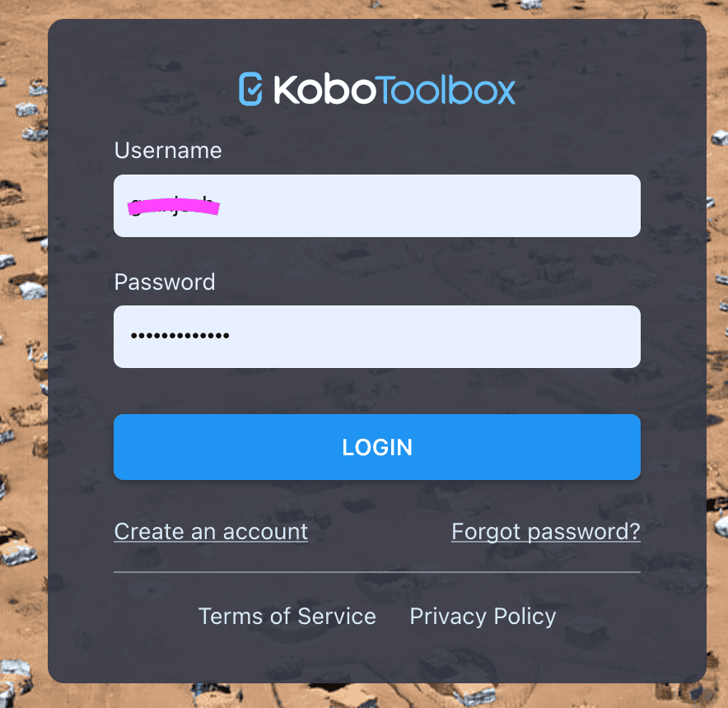This screenshot has height=708, width=728.
Task: Click the KoboToolbox clipboard checkmark logo icon
Action: (250, 89)
